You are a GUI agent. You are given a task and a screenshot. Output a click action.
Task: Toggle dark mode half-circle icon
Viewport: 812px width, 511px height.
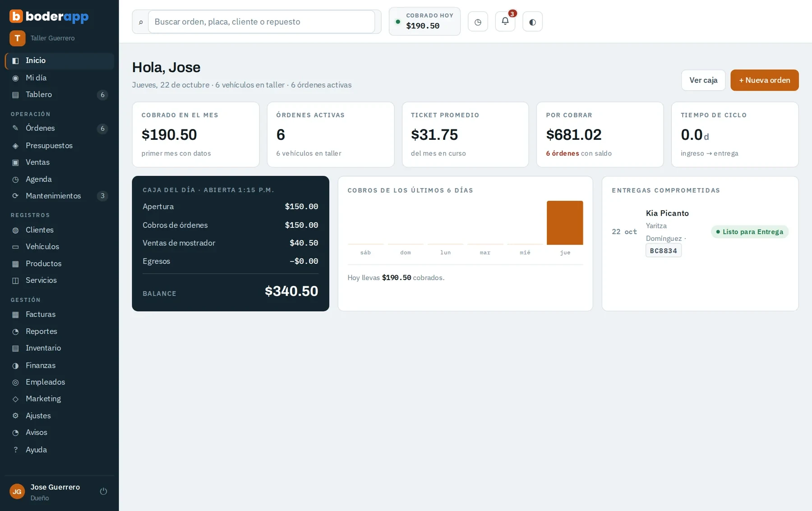532,22
